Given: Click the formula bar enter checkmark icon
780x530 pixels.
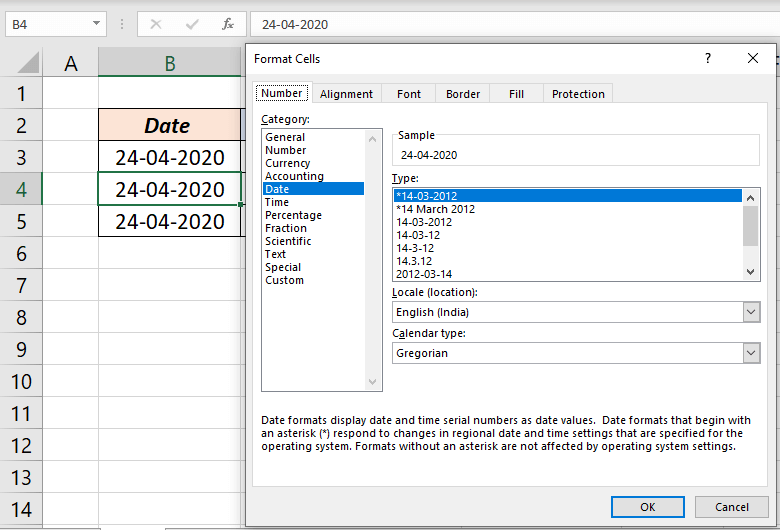Looking at the screenshot, I should coord(192,24).
